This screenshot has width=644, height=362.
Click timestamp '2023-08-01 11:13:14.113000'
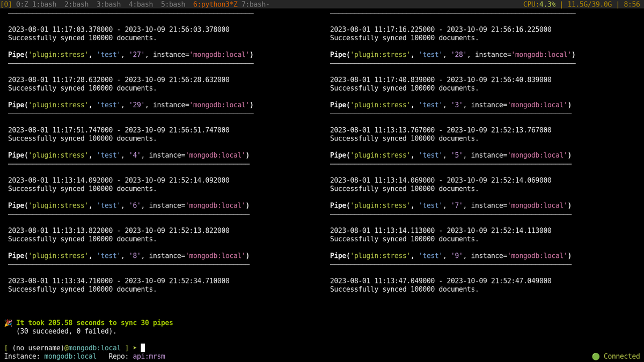(x=382, y=231)
